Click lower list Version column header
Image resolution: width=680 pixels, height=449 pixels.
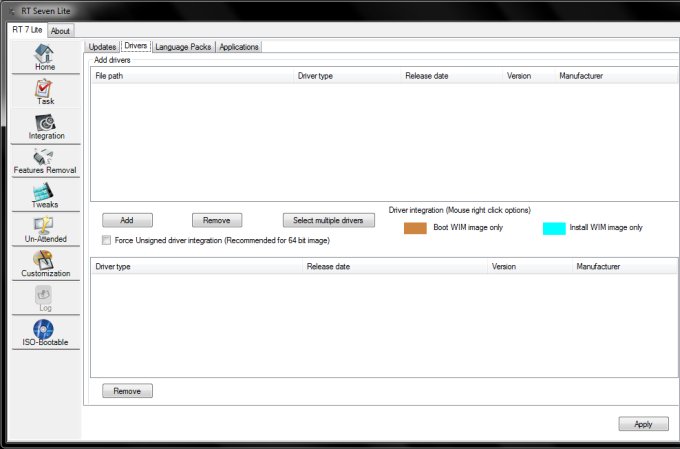point(530,266)
